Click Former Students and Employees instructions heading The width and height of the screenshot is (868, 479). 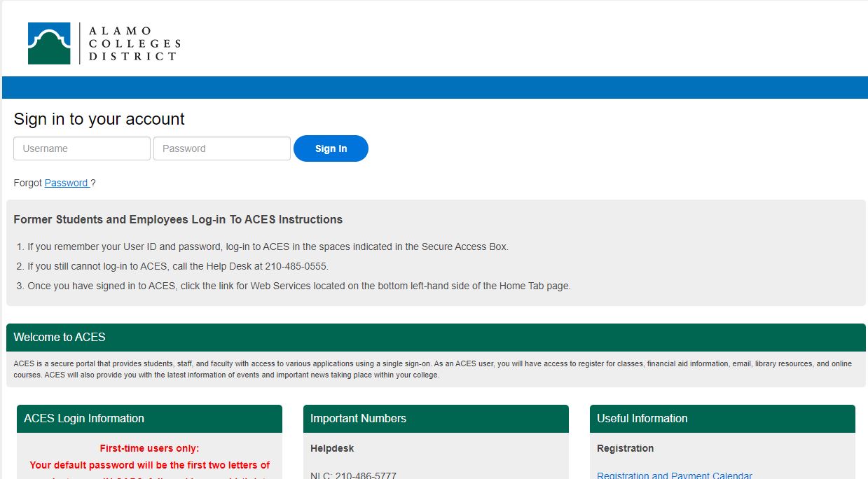coord(178,219)
